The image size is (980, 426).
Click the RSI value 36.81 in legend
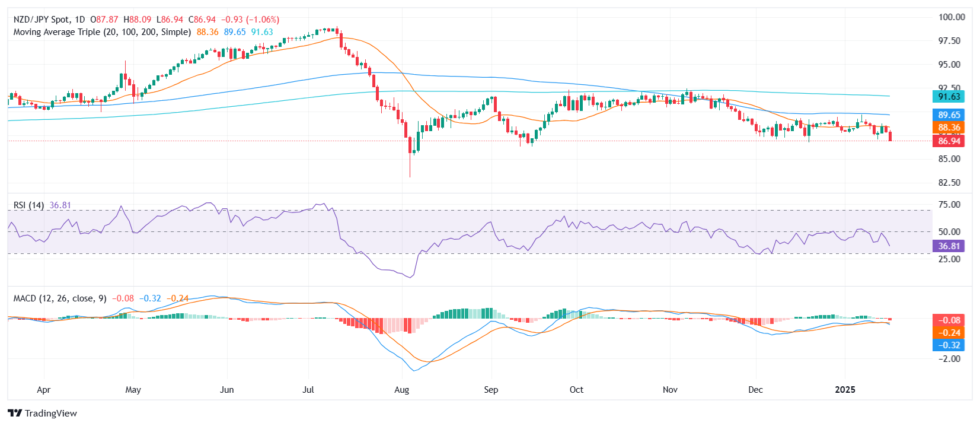60,205
